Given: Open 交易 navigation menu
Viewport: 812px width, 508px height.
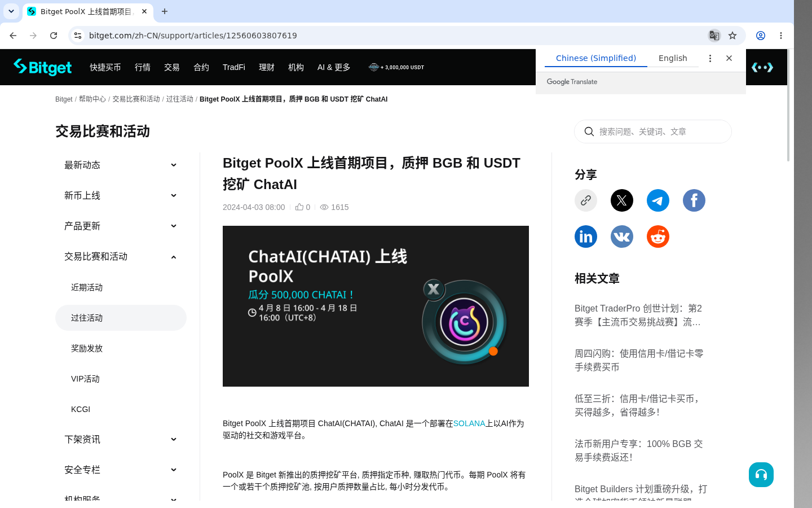Looking at the screenshot, I should pos(172,67).
